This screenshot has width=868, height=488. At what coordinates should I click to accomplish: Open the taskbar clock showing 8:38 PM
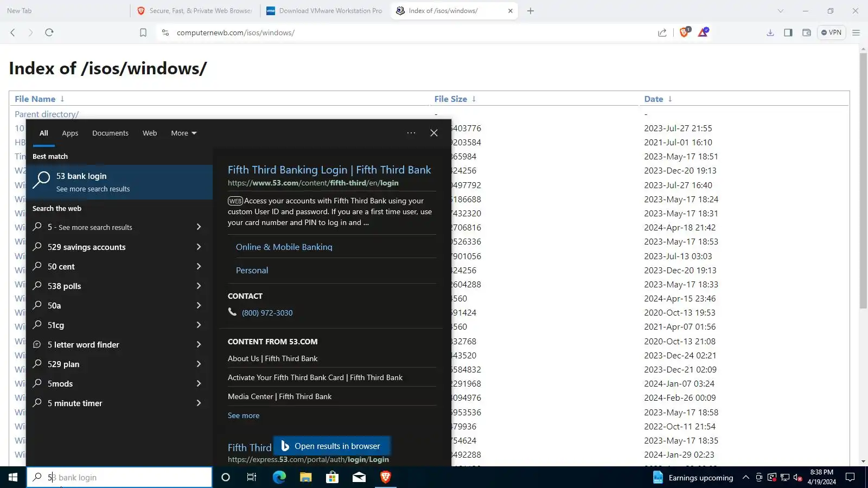coord(821,477)
